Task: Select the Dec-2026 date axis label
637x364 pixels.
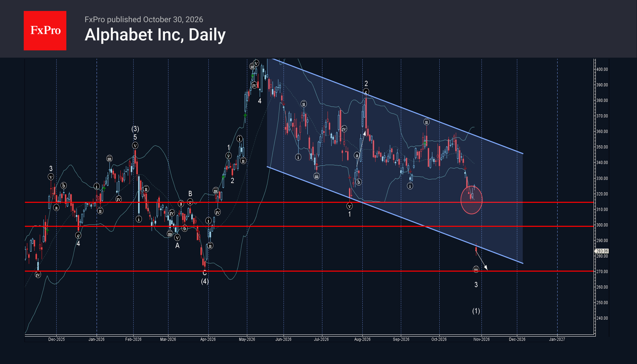Action: 517,339
